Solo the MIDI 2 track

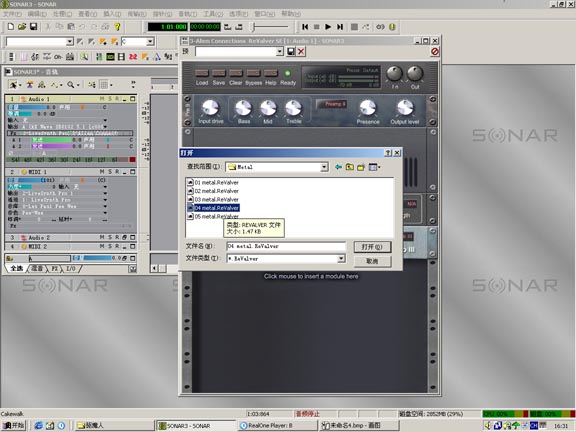110,246
